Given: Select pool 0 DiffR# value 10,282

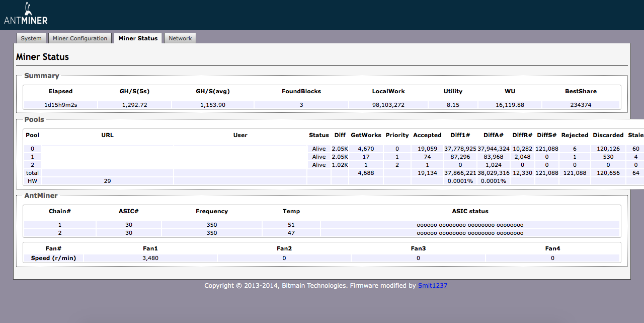Looking at the screenshot, I should (522, 149).
